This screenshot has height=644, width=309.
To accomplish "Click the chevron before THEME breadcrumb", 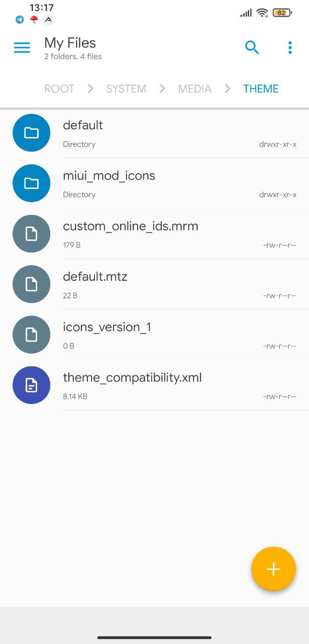I will click(228, 89).
